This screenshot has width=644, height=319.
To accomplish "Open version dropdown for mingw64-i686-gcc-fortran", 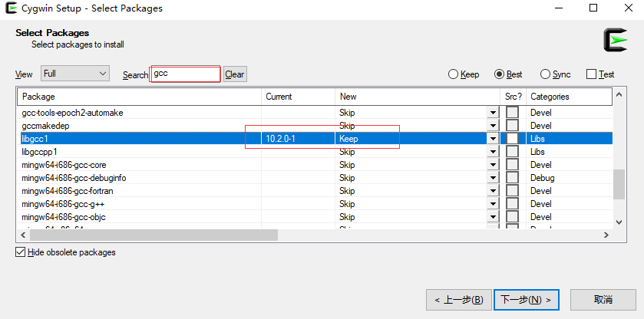I will pos(493,191).
